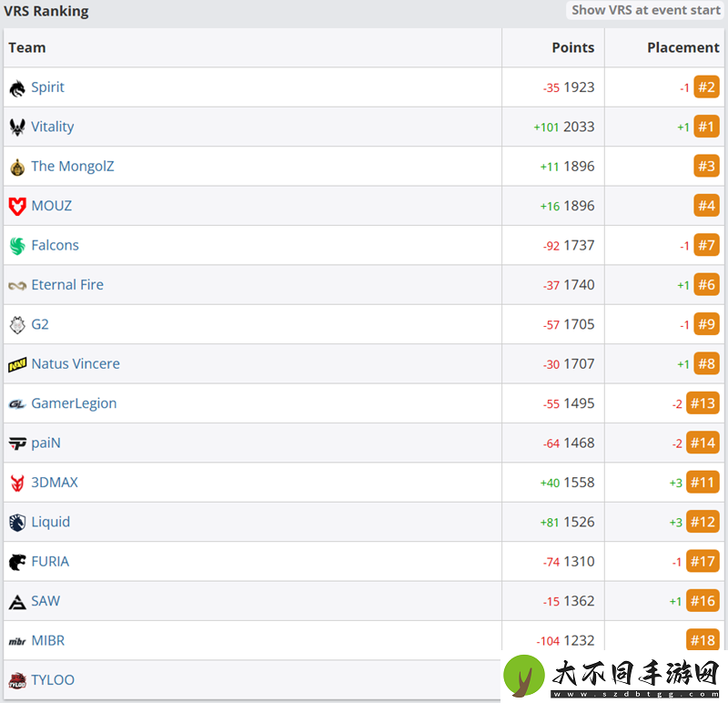Click Eternal Fire's 1740 points value

coord(579,284)
